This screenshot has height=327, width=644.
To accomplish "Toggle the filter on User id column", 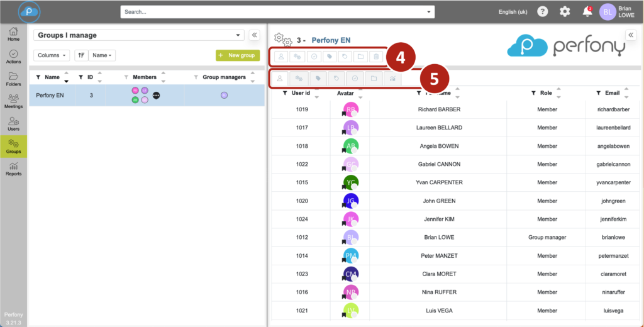I will pyautogui.click(x=285, y=93).
